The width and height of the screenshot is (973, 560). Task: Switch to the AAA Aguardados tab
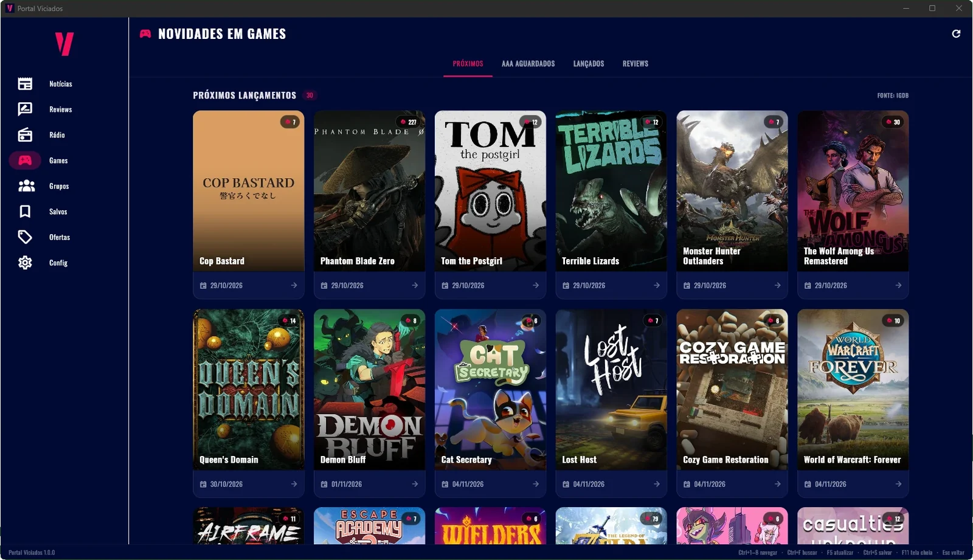coord(528,64)
